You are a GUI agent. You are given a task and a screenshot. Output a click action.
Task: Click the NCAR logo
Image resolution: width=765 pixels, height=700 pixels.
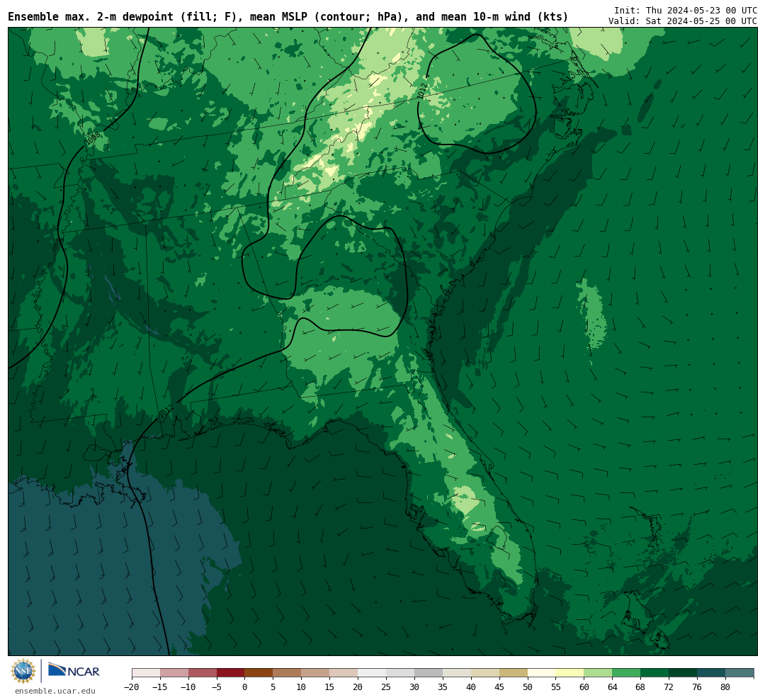pyautogui.click(x=74, y=670)
